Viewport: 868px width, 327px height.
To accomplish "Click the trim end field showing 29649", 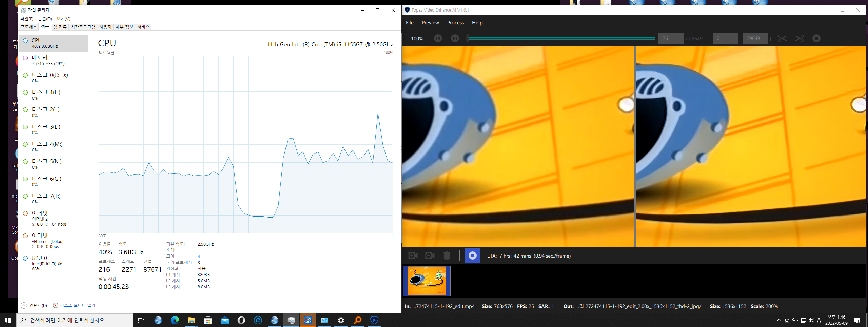I will [x=755, y=38].
